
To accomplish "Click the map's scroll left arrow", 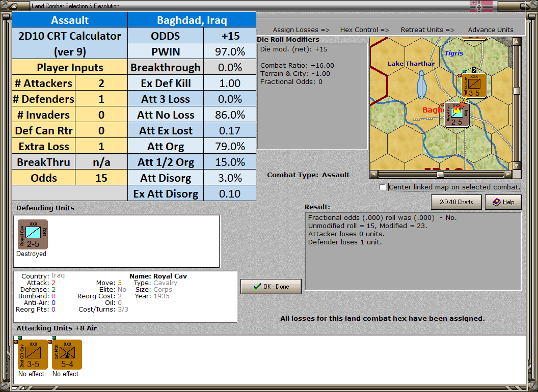I will 374,174.
